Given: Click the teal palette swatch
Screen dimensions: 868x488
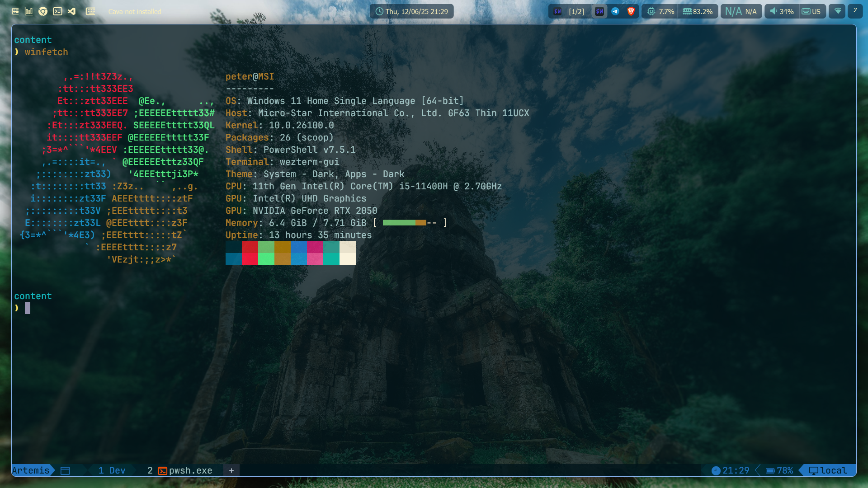Looking at the screenshot, I should point(331,259).
